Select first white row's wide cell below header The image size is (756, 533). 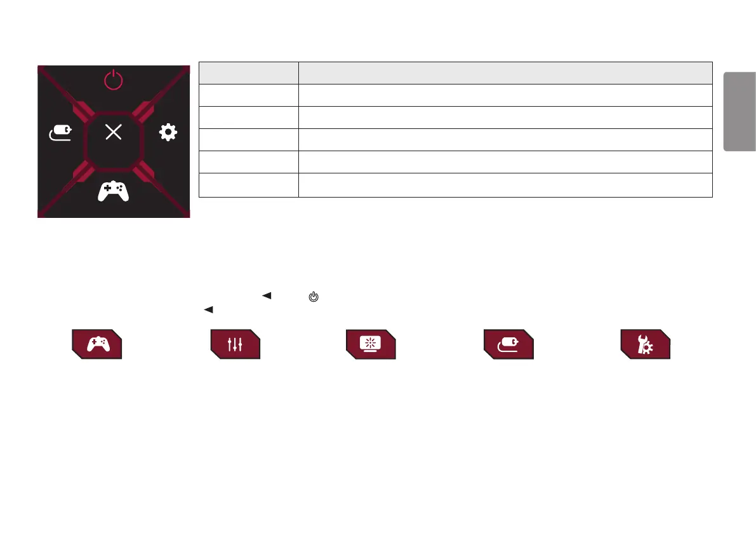[x=505, y=95]
